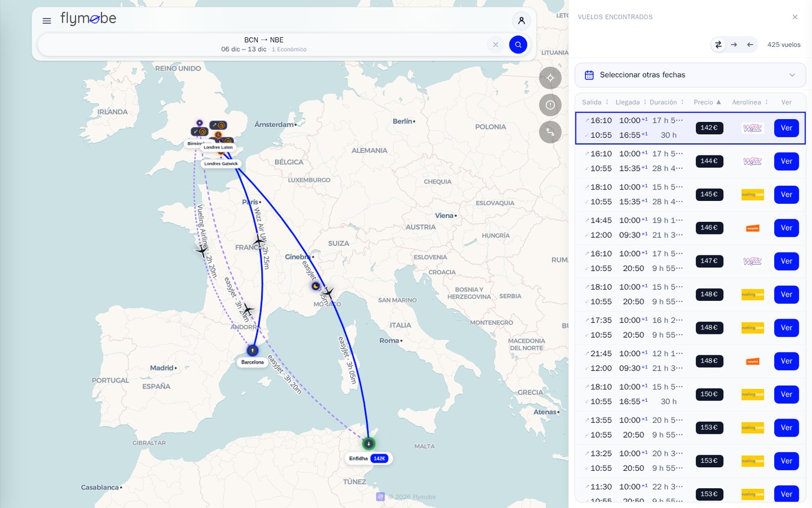Image resolution: width=812 pixels, height=508 pixels.
Task: Click Ver for the 142 € flight
Action: (786, 128)
